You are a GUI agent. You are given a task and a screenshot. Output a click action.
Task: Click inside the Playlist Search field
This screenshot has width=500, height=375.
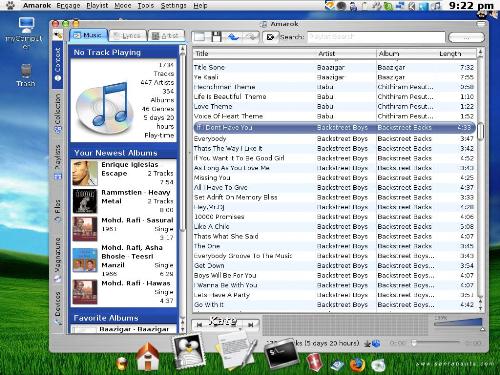coord(376,37)
